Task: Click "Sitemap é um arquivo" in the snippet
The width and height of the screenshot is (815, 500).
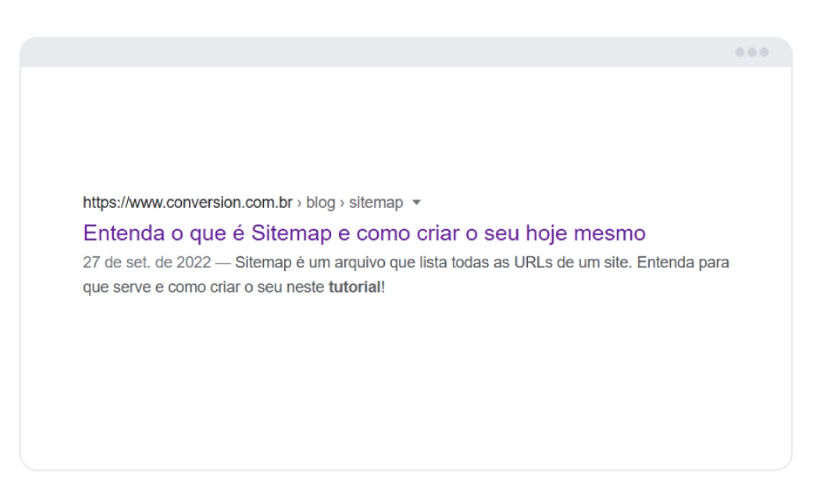Action: (304, 262)
